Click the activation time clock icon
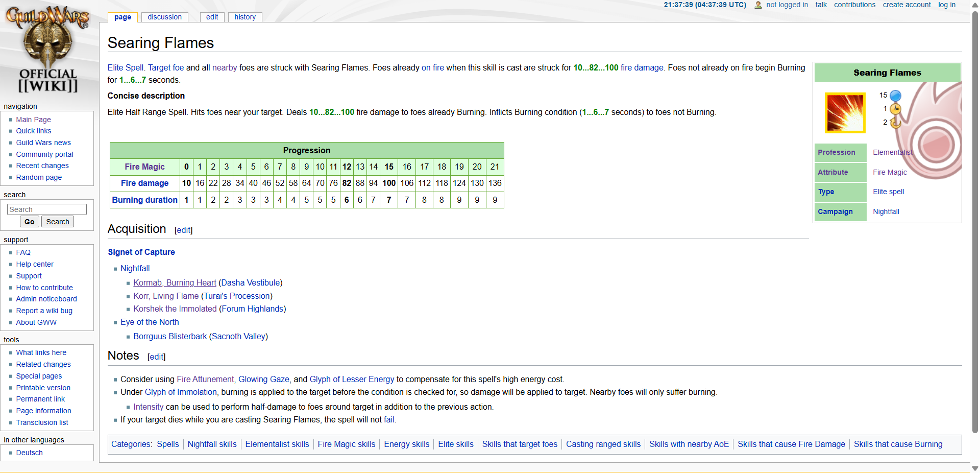 coord(895,109)
